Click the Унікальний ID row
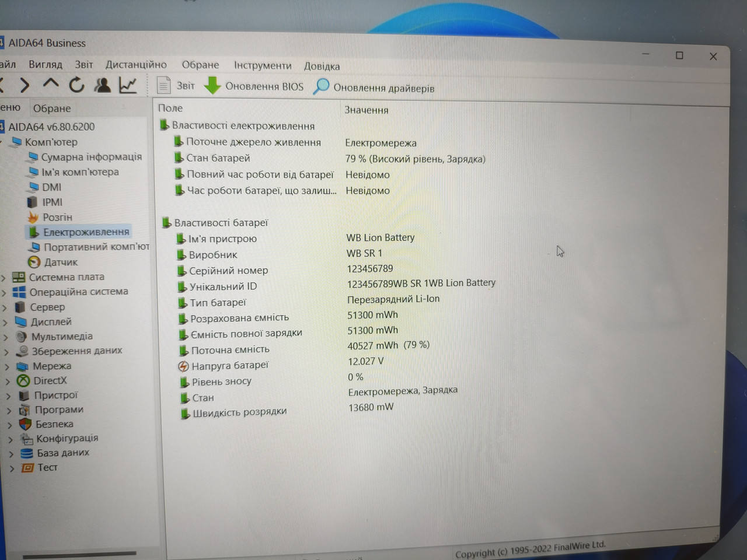This screenshot has height=560, width=747. click(337, 285)
